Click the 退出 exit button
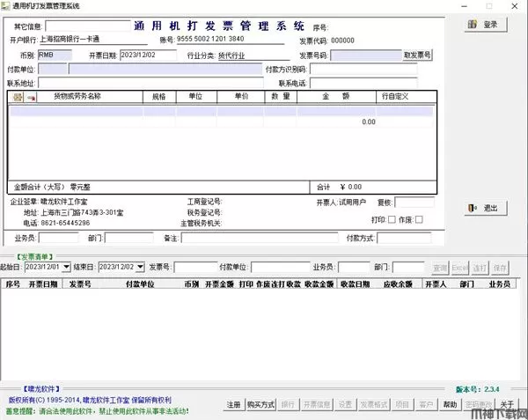Image resolution: width=528 pixels, height=420 pixels. point(485,209)
